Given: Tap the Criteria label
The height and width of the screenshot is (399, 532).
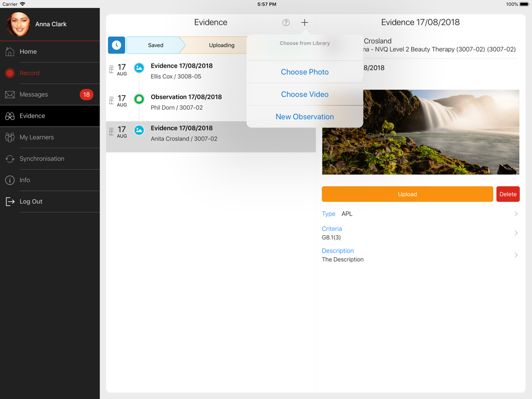Looking at the screenshot, I should (x=331, y=229).
